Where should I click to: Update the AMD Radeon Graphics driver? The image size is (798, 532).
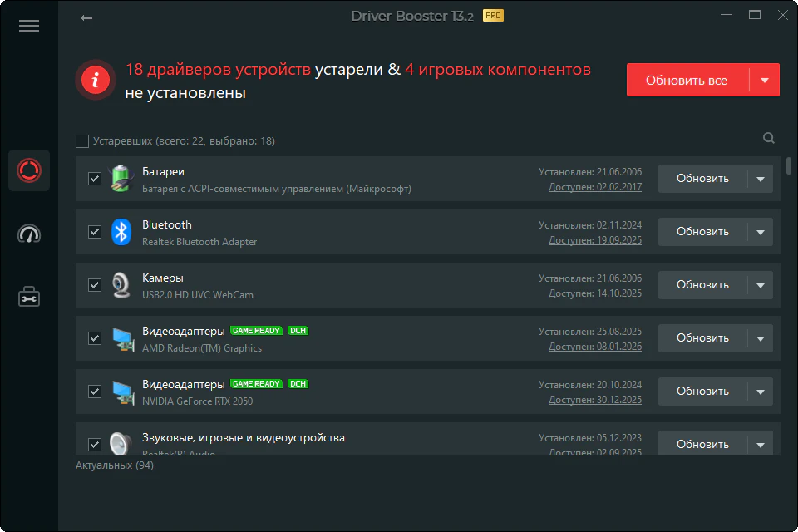coord(702,338)
